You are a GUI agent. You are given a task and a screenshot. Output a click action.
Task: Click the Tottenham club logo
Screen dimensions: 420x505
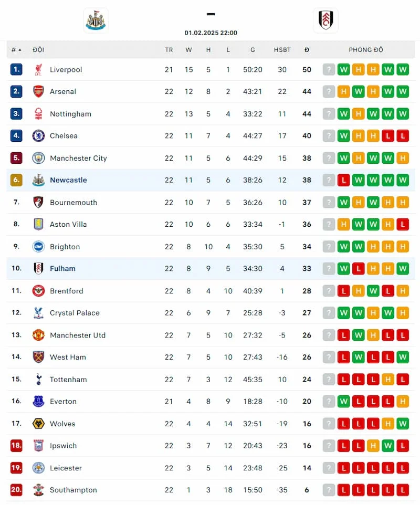pyautogui.click(x=38, y=379)
